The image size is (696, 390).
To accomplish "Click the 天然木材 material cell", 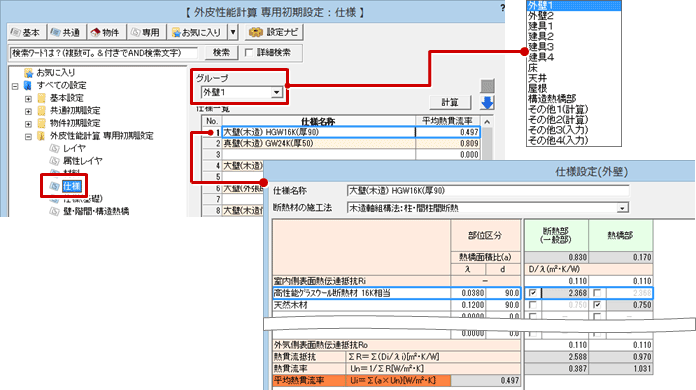I will coord(361,305).
